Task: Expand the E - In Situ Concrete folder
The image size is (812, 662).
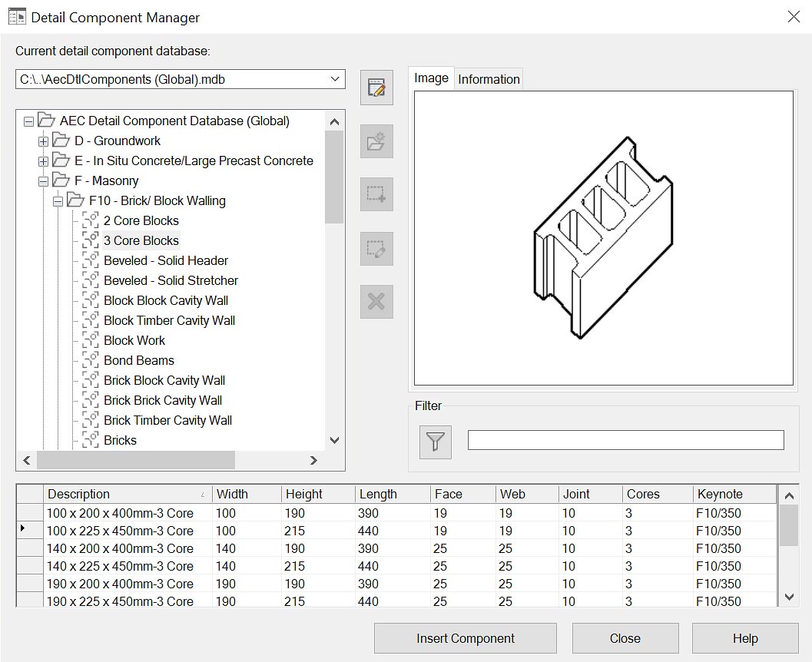Action: tap(43, 161)
